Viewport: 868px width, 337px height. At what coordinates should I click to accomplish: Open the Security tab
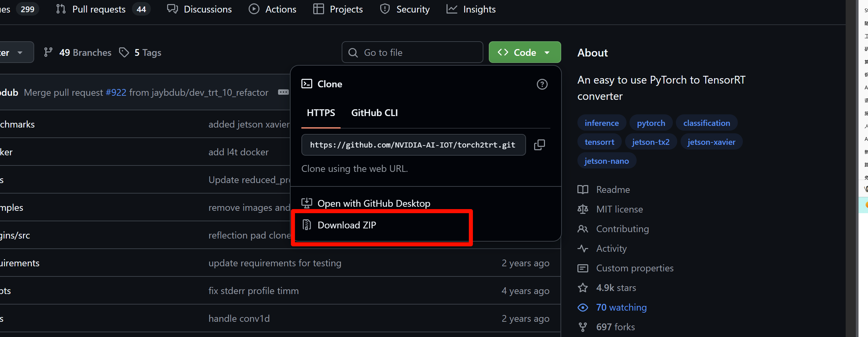coord(405,9)
